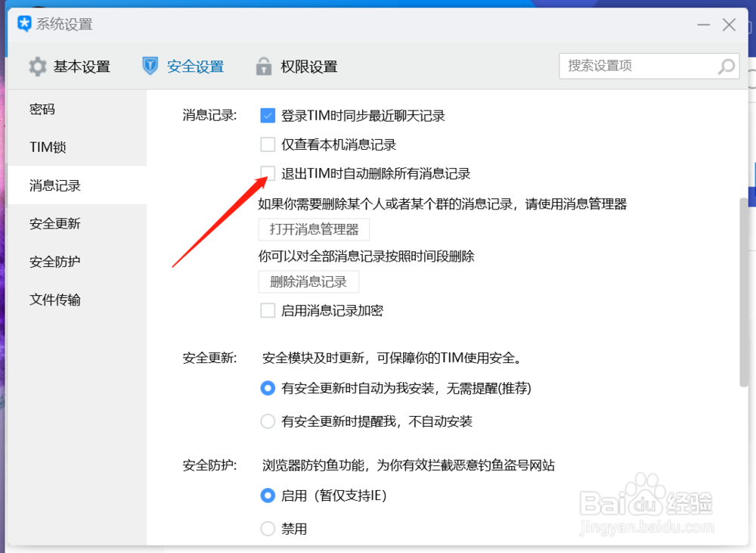Check 退出TIM时自动删除所有消息记录
The height and width of the screenshot is (553, 756).
(268, 173)
